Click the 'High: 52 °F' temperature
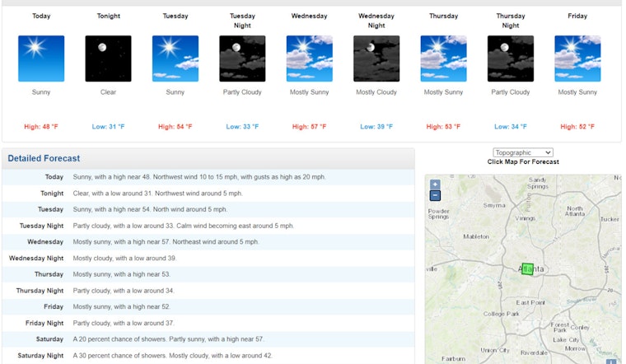Screen dimensions: 626x364 [x=577, y=127]
